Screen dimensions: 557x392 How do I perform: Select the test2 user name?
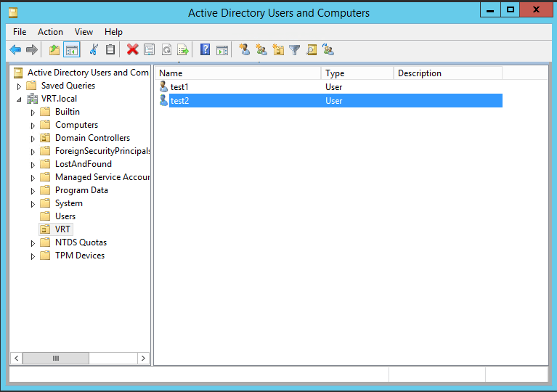coord(180,101)
